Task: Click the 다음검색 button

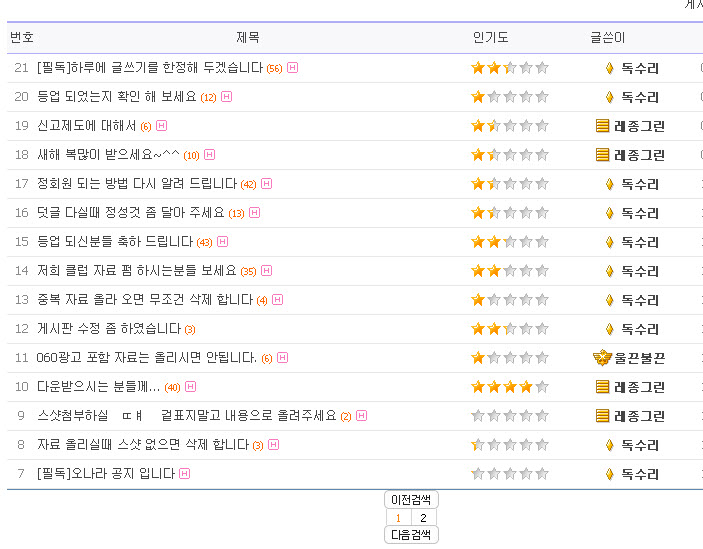Action: [411, 535]
